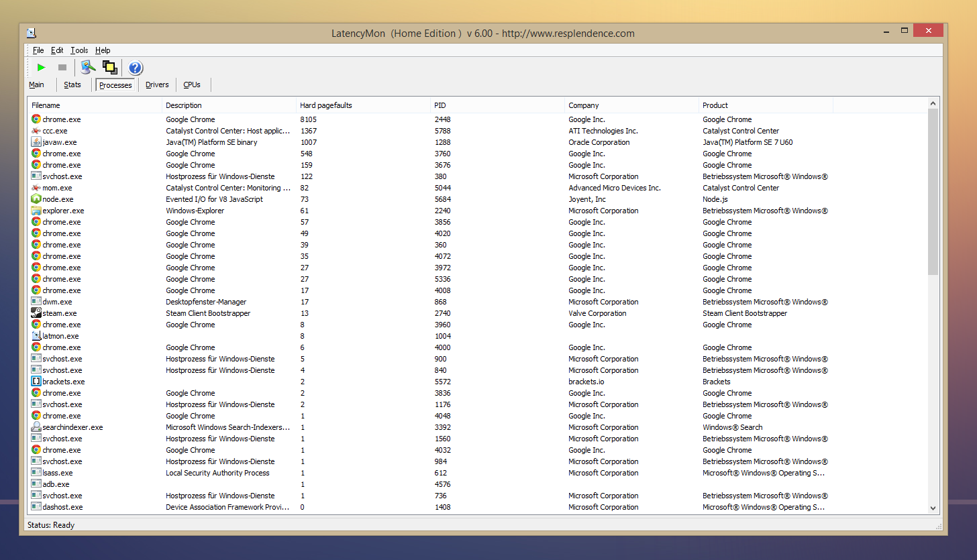This screenshot has height=560, width=977.
Task: Click the searchindexer.exe magnifier icon
Action: [36, 427]
